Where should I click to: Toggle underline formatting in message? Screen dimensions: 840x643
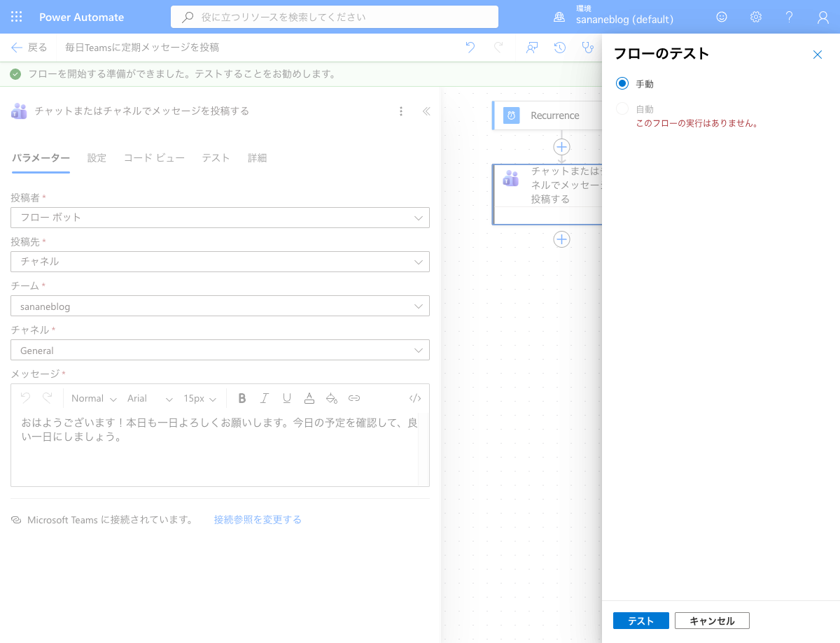(x=287, y=398)
